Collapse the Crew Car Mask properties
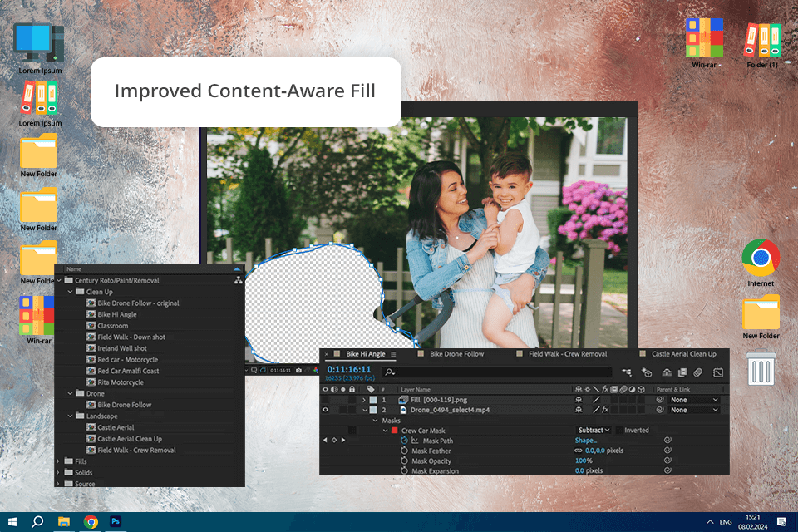This screenshot has width=798, height=532. tap(385, 431)
